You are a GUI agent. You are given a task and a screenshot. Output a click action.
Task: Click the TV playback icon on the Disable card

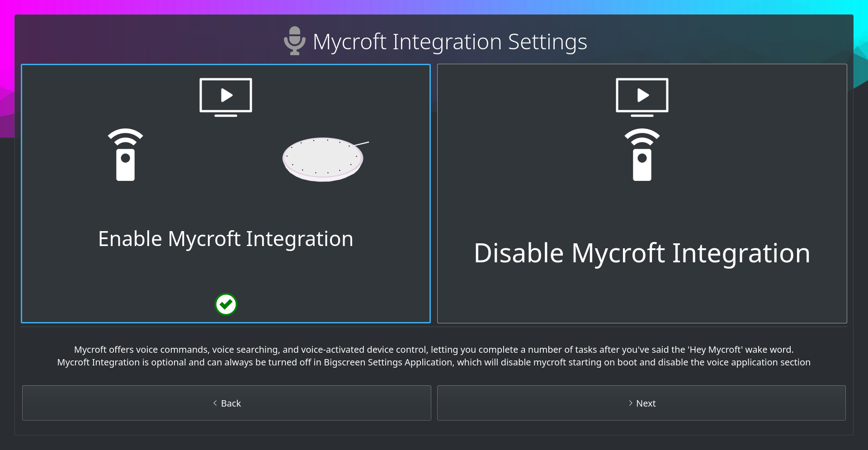pos(642,96)
